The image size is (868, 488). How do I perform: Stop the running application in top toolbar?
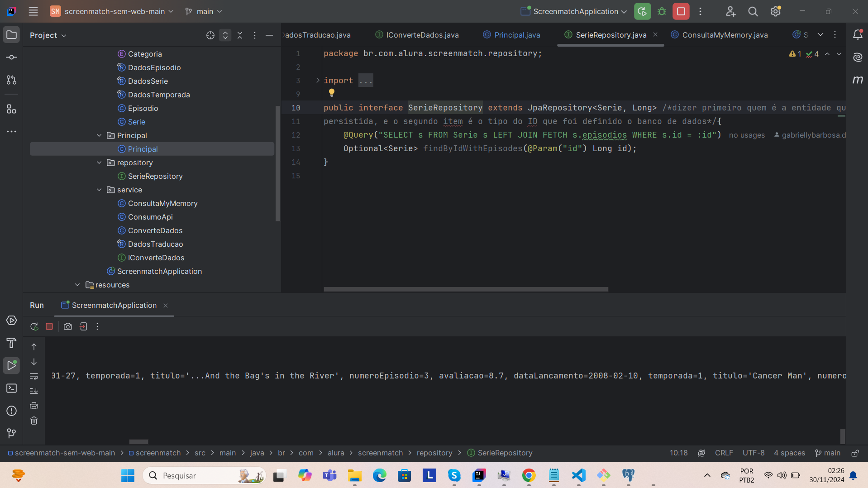[x=681, y=11]
